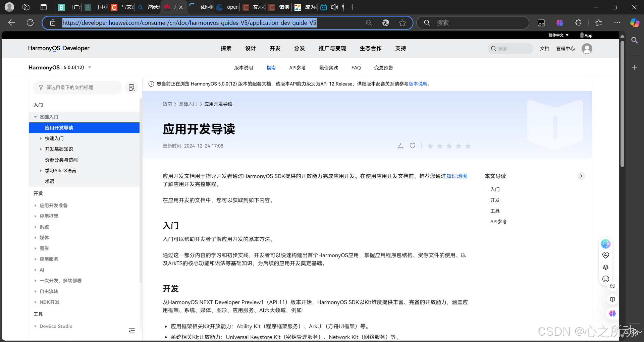The width and height of the screenshot is (644, 342).
Task: Click the 筛选目录下的文档标题 filter field
Action: pos(77,88)
